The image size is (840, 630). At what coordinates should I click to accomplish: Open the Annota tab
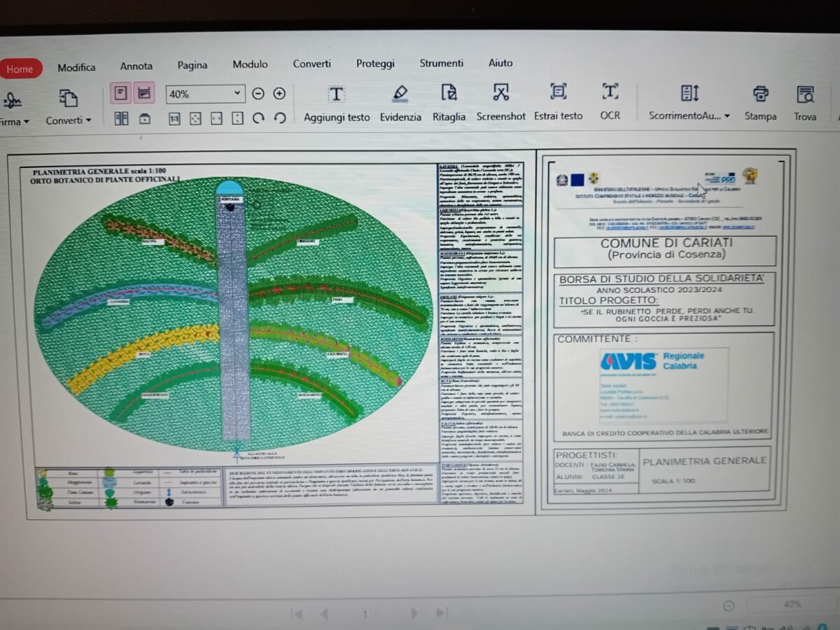tap(136, 66)
